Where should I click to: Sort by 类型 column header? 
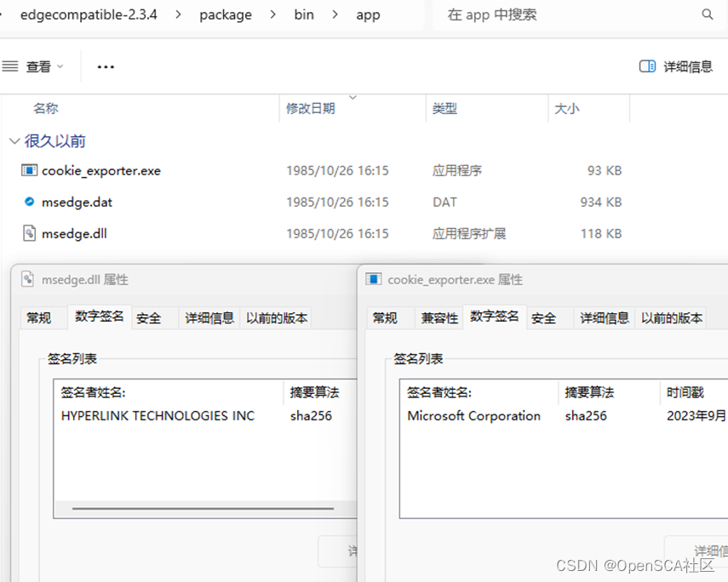coord(444,109)
